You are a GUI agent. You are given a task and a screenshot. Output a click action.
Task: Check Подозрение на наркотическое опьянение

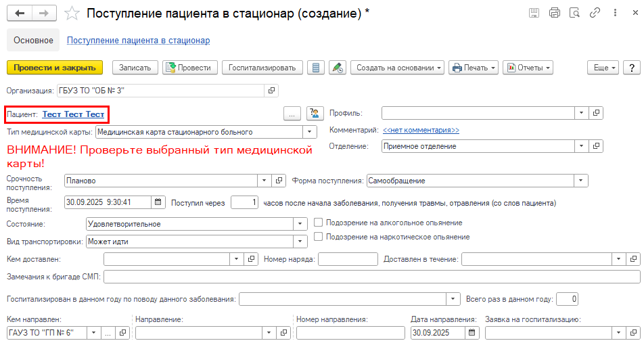click(x=319, y=237)
